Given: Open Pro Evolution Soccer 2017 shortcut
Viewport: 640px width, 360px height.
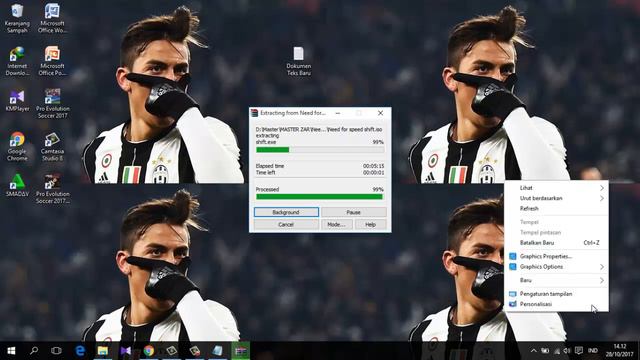Looking at the screenshot, I should [52, 104].
